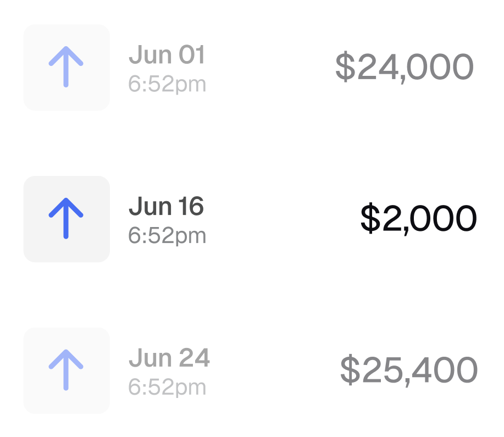Viewport: 504px width, 437px height.
Task: Click the blue up arrow beside Jun 01
Action: (x=66, y=67)
